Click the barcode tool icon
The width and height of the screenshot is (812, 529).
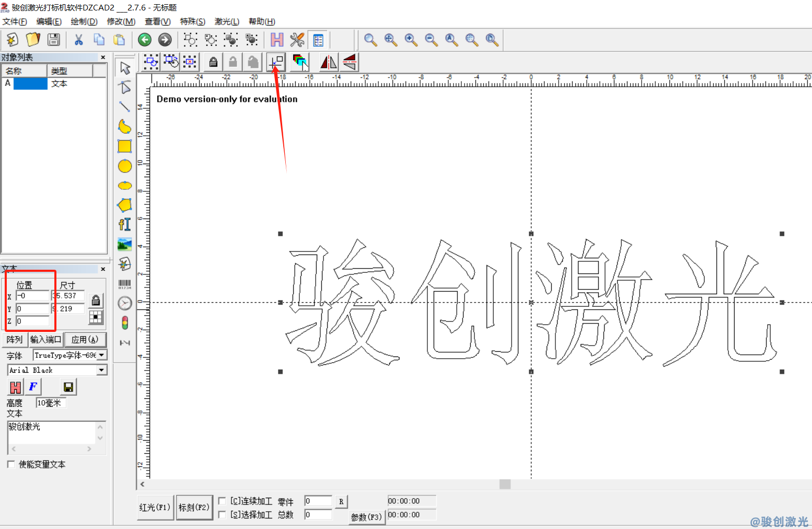pyautogui.click(x=125, y=284)
